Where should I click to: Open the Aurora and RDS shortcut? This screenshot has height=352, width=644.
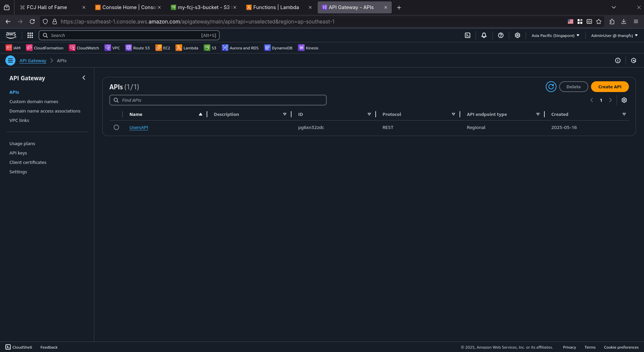[x=240, y=48]
